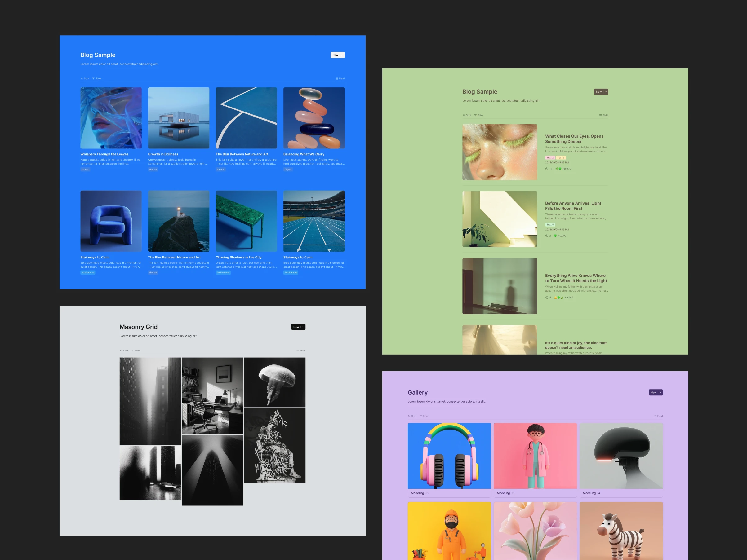Screen dimensions: 747x560
Task: Open the zebra toy gallery image
Action: (x=621, y=531)
